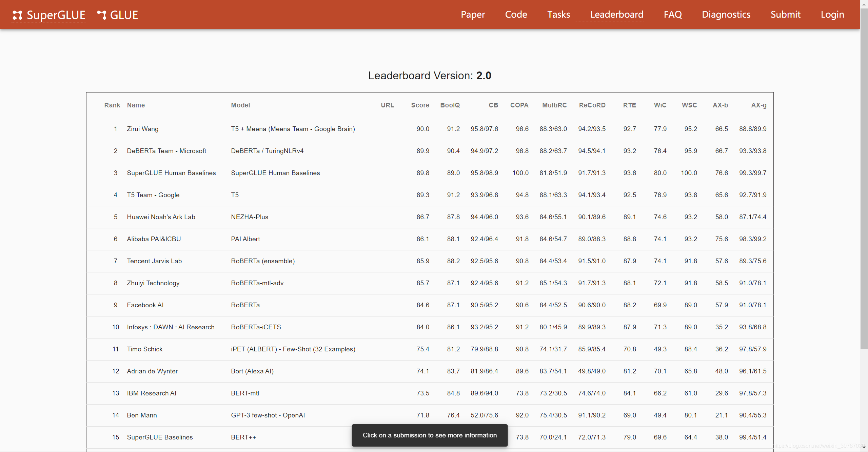
Task: Open the Zirui Wang submission
Action: click(430, 129)
